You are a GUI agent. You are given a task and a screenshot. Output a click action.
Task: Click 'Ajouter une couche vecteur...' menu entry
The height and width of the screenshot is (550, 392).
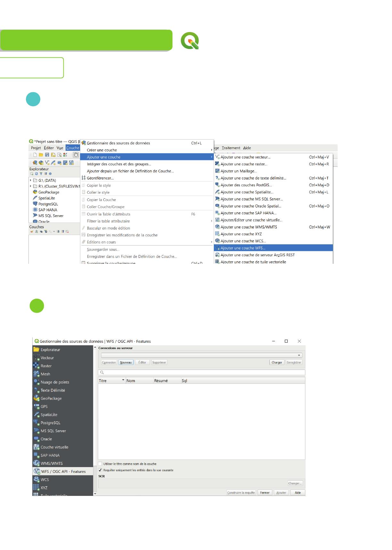(x=245, y=157)
